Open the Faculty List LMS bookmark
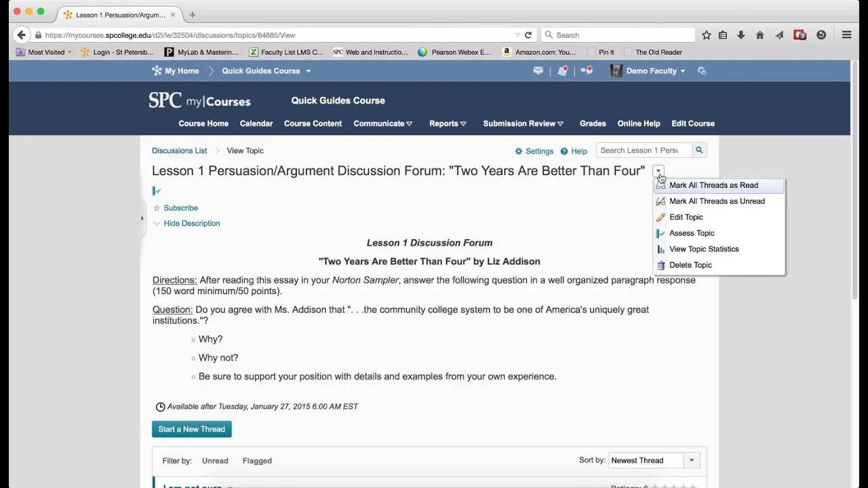 [x=286, y=52]
